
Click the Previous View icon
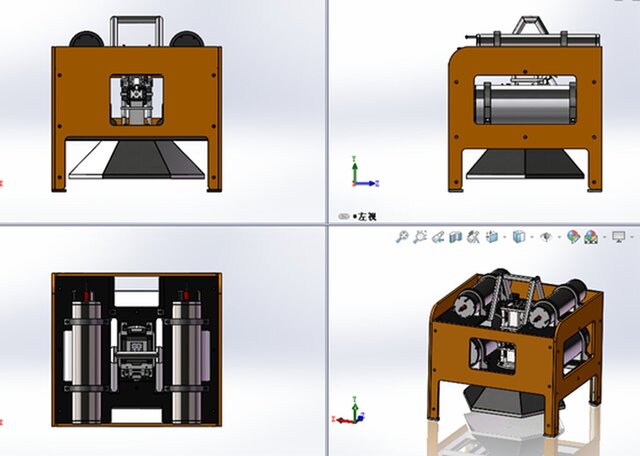click(x=437, y=237)
